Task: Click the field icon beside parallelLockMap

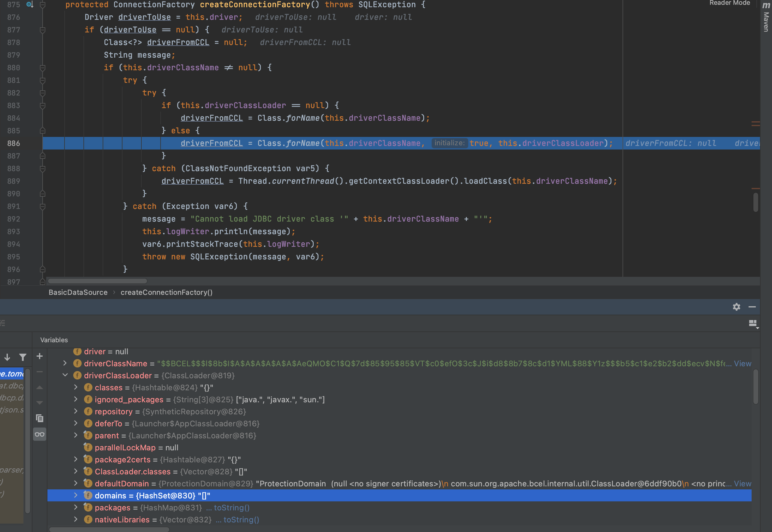Action: click(88, 447)
